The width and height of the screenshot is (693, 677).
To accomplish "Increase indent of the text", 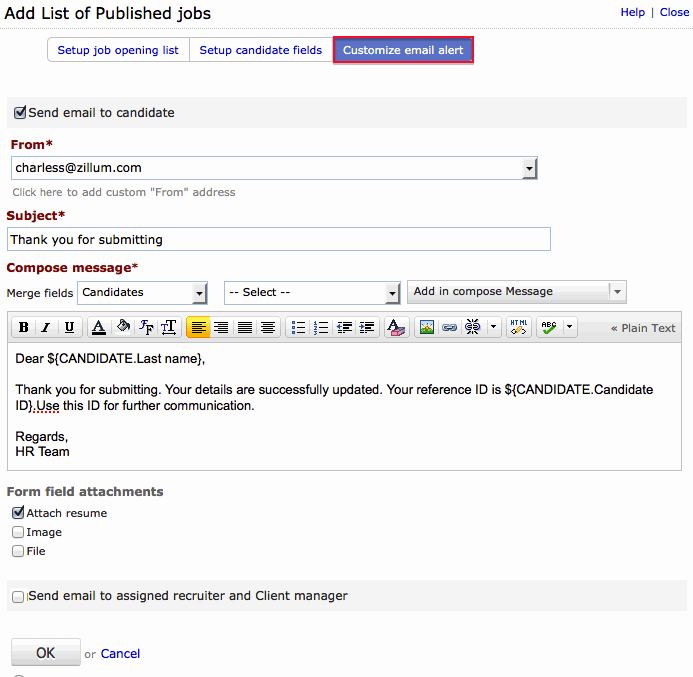I will tap(367, 327).
